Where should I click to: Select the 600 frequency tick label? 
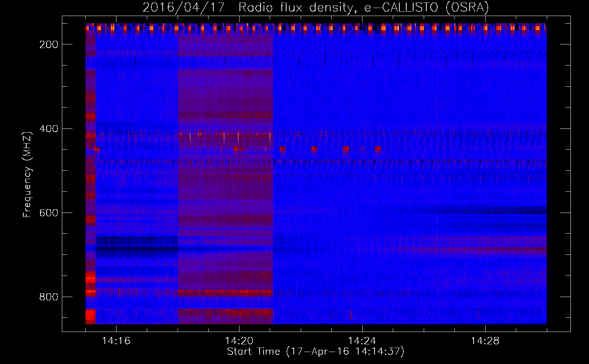coord(49,213)
